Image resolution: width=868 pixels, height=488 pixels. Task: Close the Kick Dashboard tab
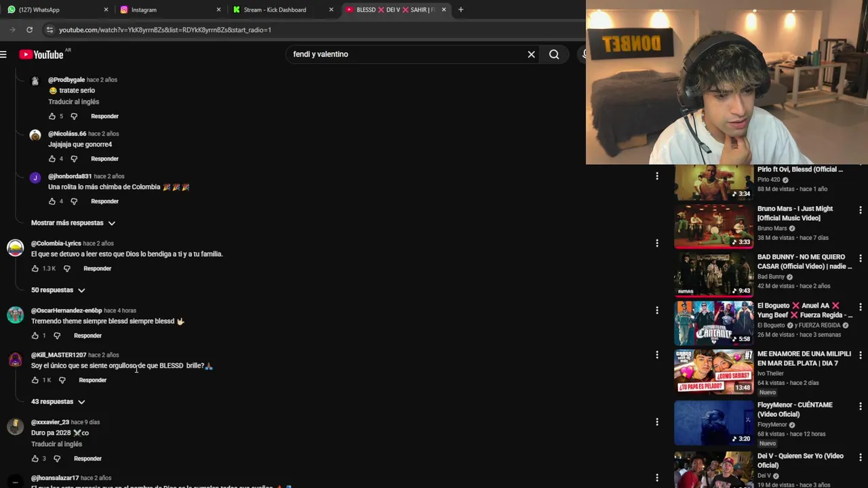(331, 9)
